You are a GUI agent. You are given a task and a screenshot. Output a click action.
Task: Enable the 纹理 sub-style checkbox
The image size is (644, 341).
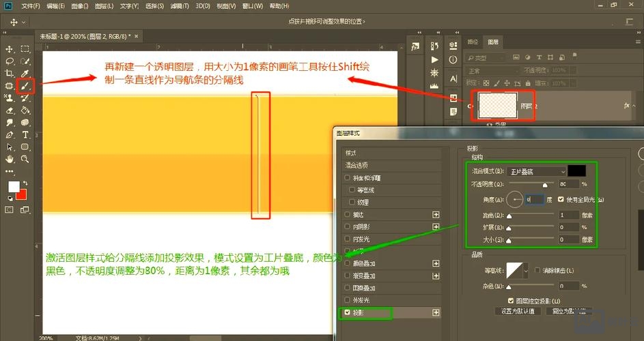pyautogui.click(x=352, y=202)
